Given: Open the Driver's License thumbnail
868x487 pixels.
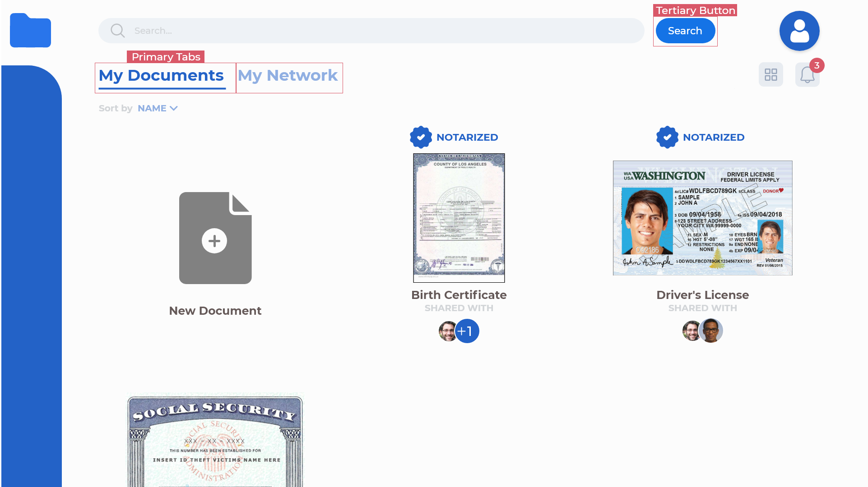Looking at the screenshot, I should 702,218.
